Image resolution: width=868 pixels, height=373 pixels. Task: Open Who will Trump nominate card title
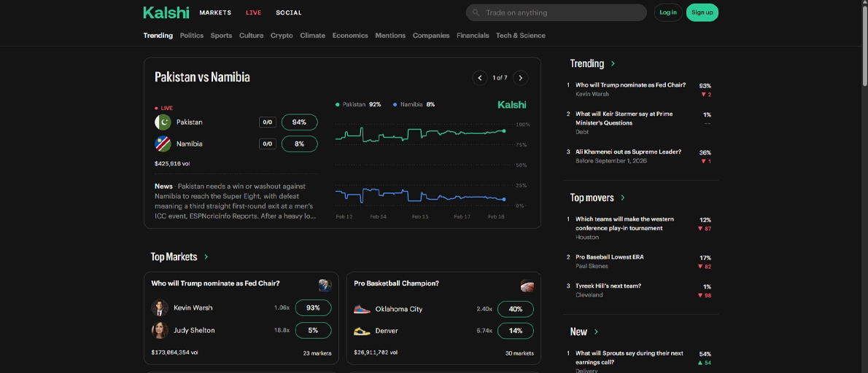[215, 283]
